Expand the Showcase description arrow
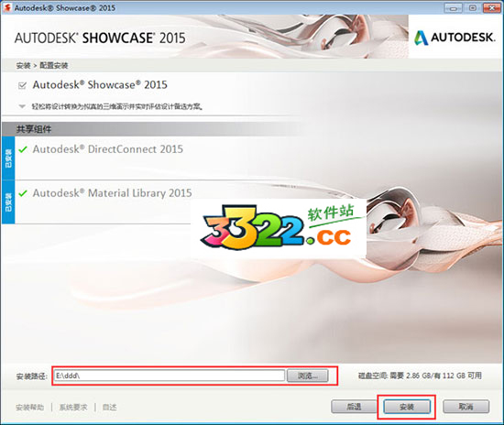Viewport: 504px width, 425px height. coord(22,106)
